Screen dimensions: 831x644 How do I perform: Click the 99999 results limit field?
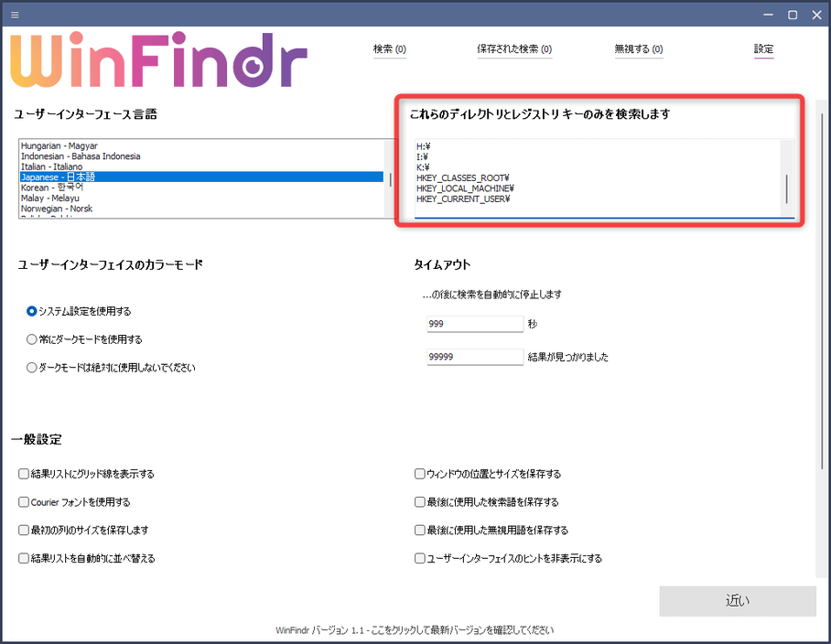[x=475, y=357]
